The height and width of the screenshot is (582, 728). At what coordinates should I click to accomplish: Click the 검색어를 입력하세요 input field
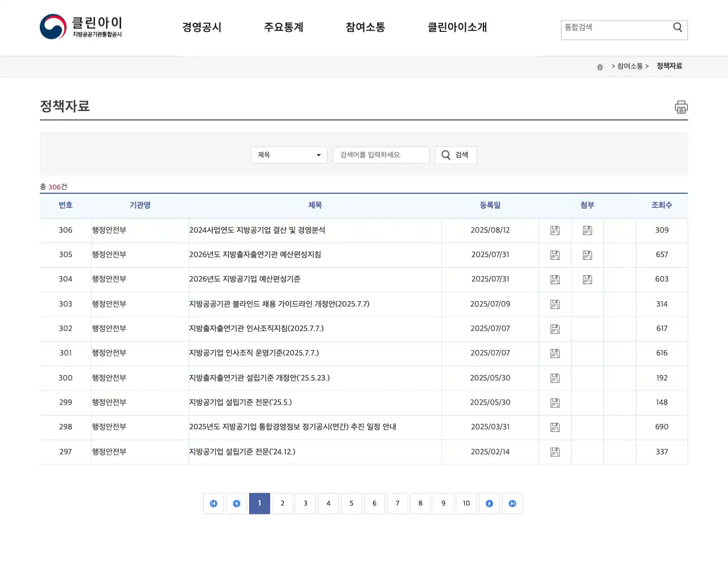click(381, 155)
